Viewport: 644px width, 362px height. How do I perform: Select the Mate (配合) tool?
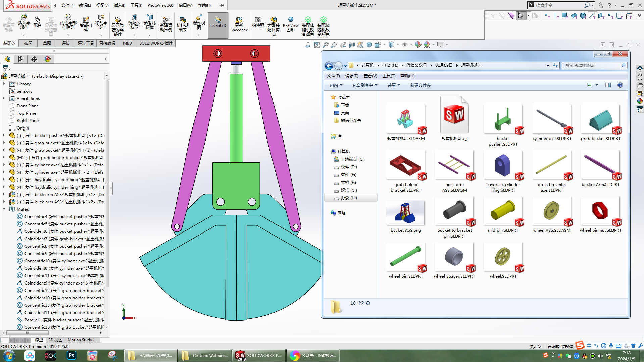click(38, 22)
